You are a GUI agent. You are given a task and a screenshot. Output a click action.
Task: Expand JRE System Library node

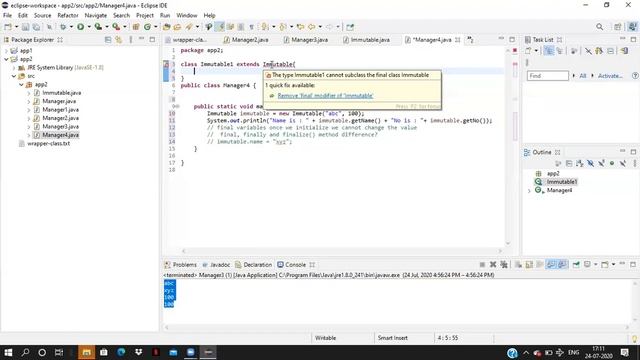[x=13, y=68]
